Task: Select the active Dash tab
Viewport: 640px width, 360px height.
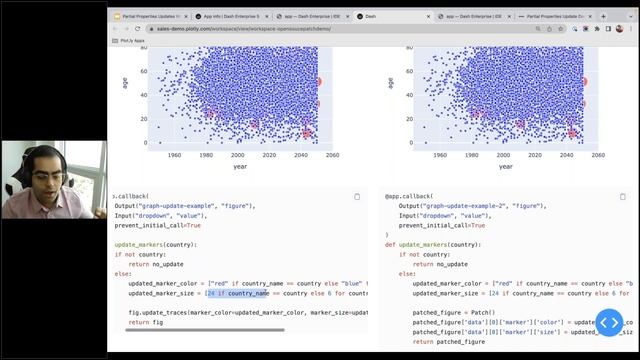Action: (393, 16)
